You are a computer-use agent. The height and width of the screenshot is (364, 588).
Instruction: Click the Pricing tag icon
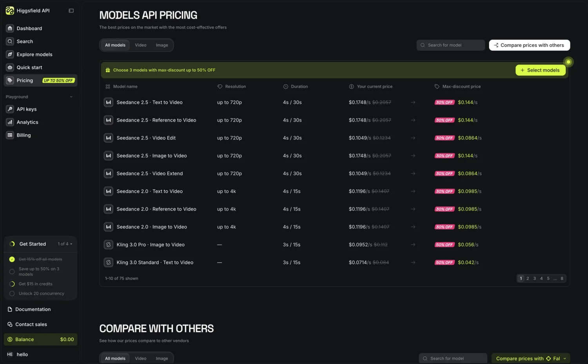coord(10,80)
